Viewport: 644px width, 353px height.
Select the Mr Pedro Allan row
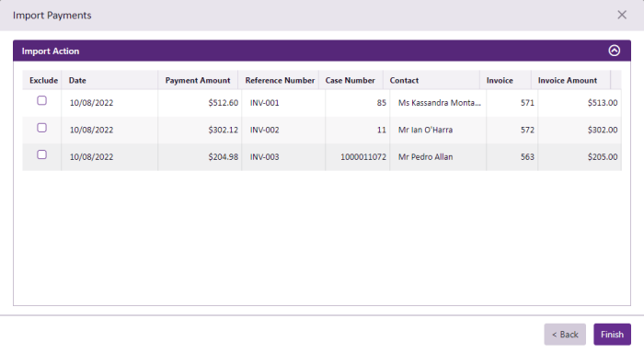(322, 157)
